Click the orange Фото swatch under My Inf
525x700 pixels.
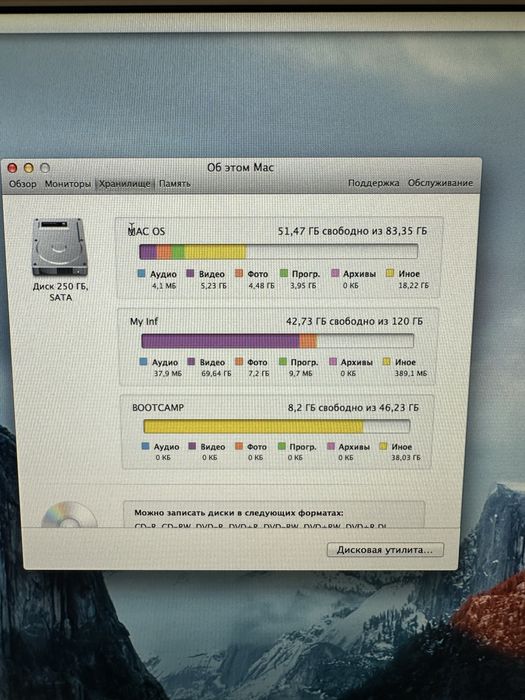pyautogui.click(x=239, y=362)
